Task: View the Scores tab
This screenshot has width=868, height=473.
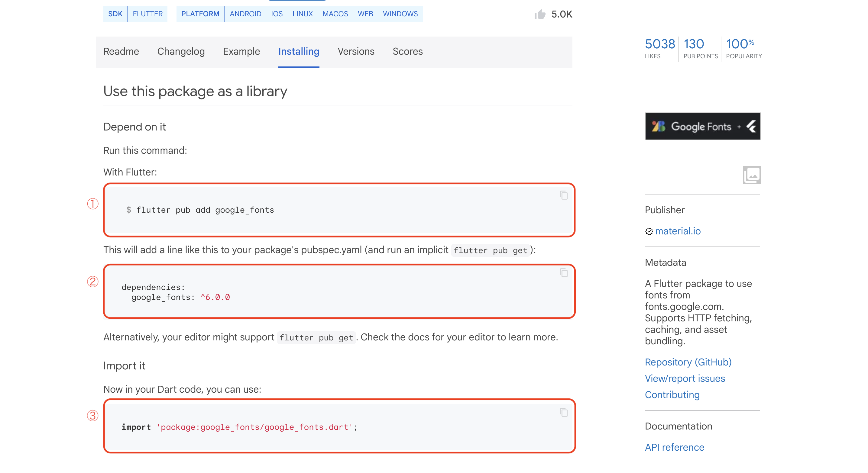Action: click(407, 52)
